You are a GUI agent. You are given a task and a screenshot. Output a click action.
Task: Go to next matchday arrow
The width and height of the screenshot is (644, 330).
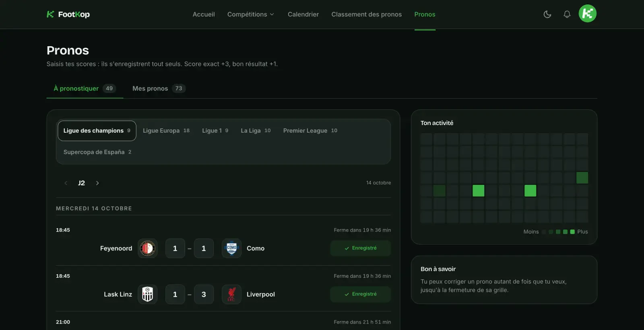point(97,183)
